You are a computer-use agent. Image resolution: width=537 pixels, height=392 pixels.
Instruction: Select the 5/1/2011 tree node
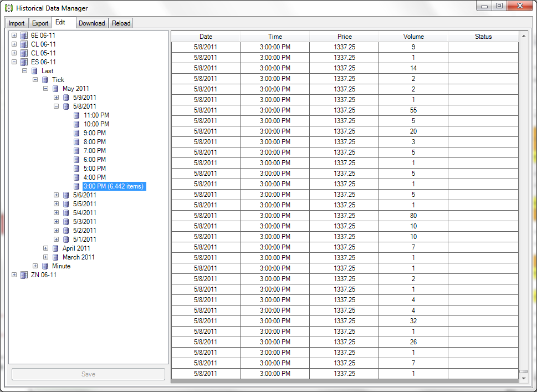tap(85, 240)
